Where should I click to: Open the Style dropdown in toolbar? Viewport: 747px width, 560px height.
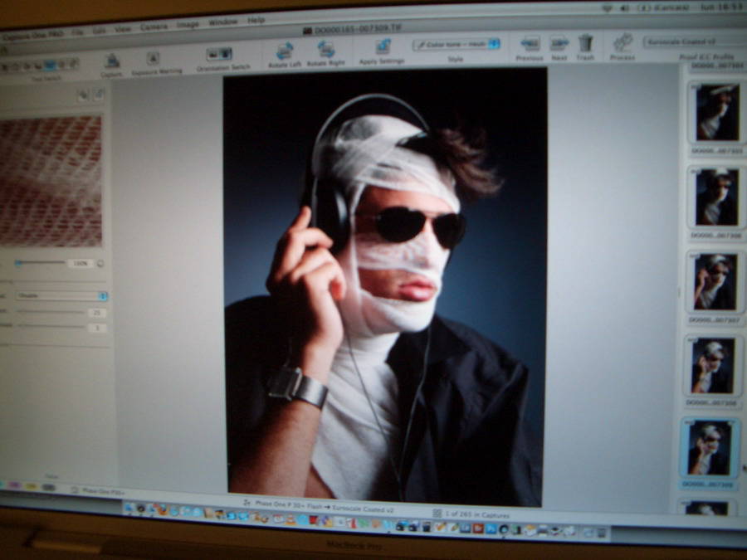pyautogui.click(x=456, y=44)
